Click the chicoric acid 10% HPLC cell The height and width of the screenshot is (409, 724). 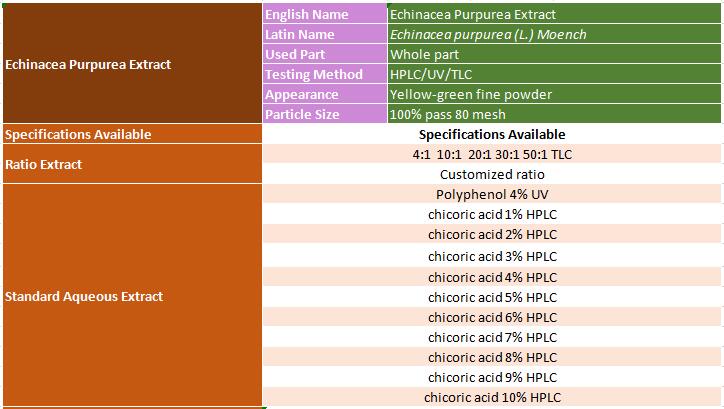[492, 398]
